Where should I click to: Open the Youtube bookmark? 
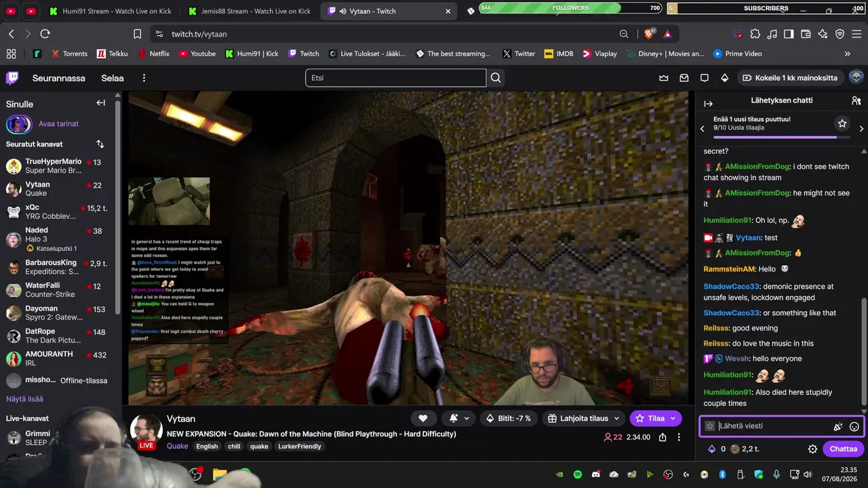coord(197,54)
